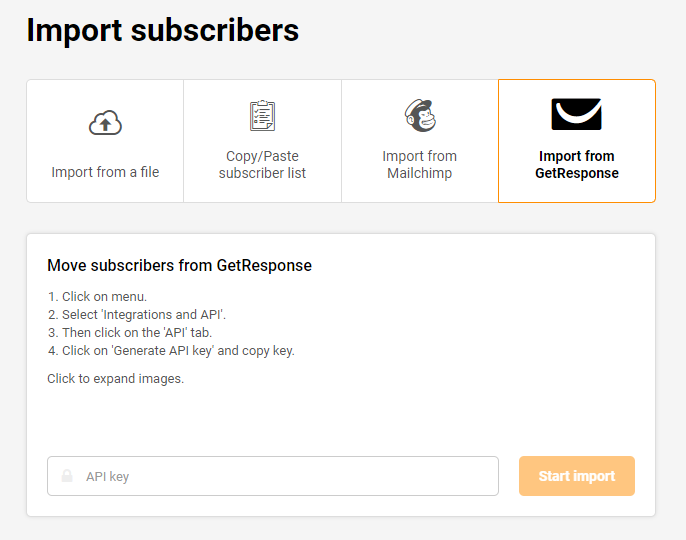Click the API key placeholder text
Viewport: 686px width, 540px height.
click(108, 476)
